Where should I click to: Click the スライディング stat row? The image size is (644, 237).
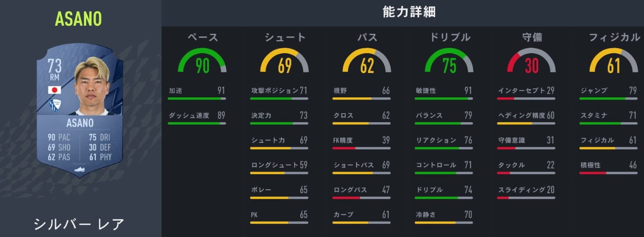(x=526, y=190)
